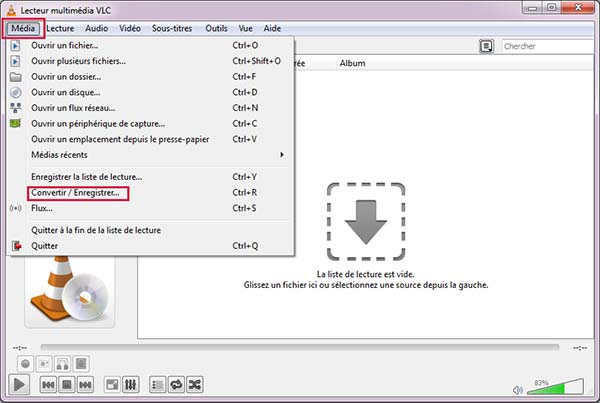Click the red Record button

(x=25, y=364)
